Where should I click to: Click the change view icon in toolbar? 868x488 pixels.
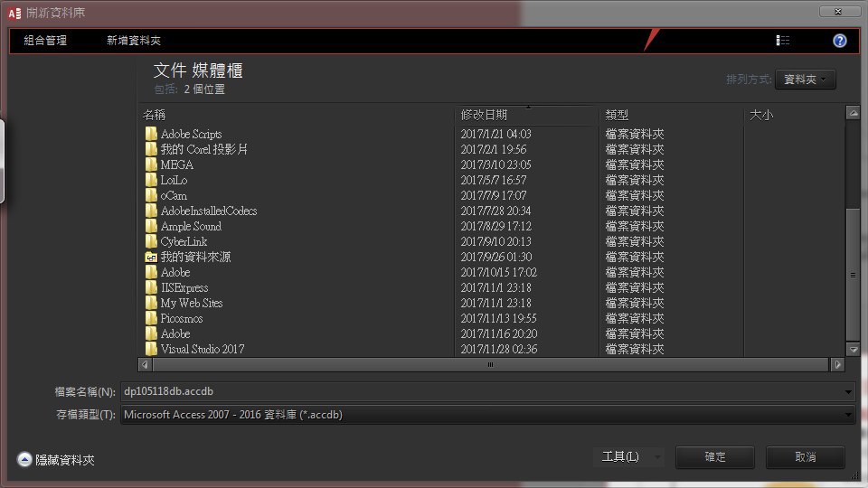coord(783,41)
